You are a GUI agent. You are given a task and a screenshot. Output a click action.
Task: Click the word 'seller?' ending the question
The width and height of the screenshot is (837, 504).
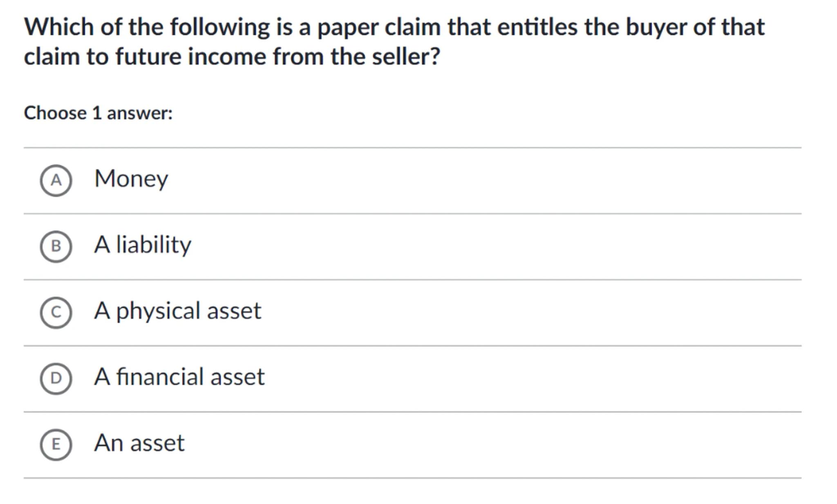click(406, 56)
